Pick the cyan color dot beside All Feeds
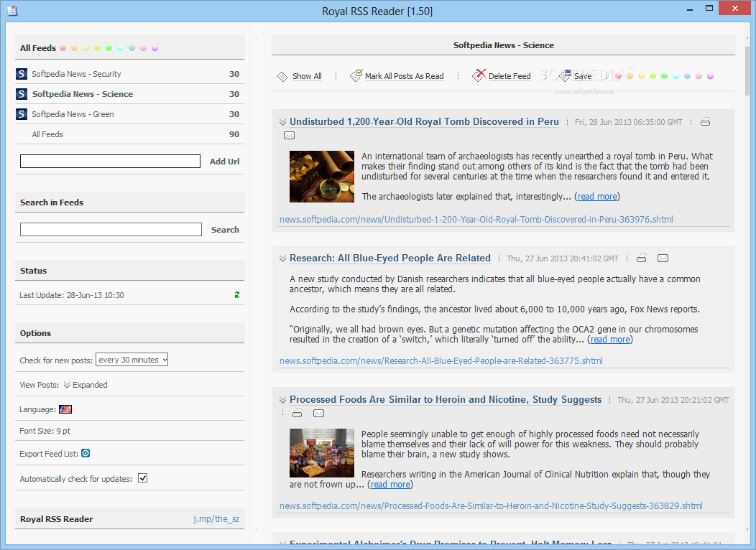The width and height of the screenshot is (756, 550). point(121,48)
